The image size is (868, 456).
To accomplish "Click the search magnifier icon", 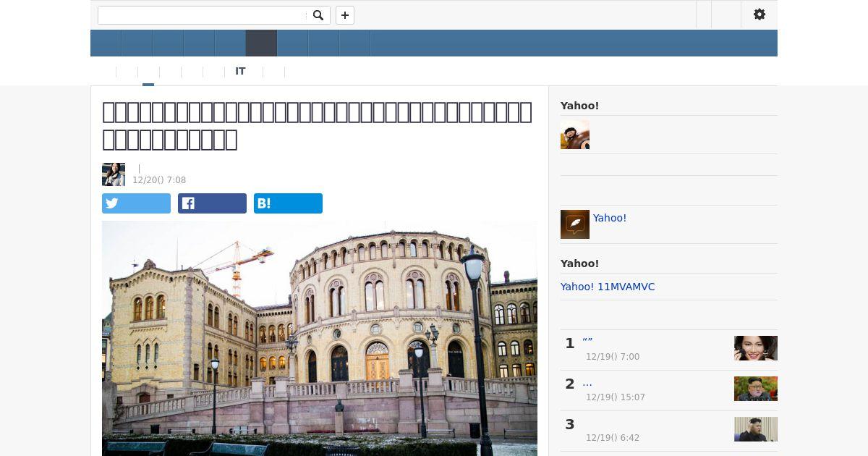I will point(318,15).
